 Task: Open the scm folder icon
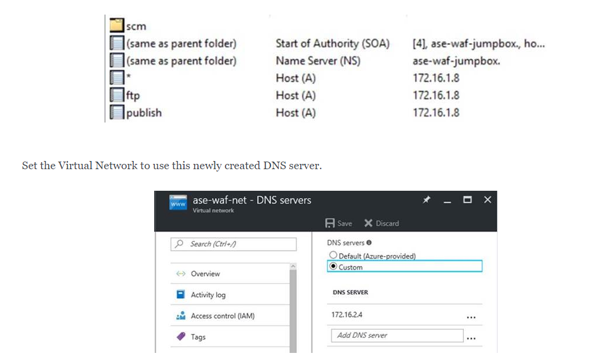coord(116,25)
